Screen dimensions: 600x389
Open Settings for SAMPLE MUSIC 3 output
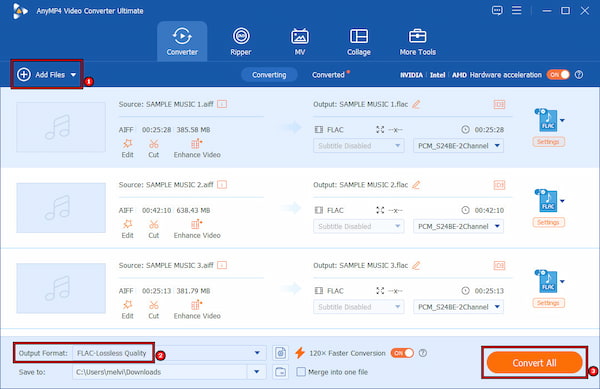tap(548, 303)
